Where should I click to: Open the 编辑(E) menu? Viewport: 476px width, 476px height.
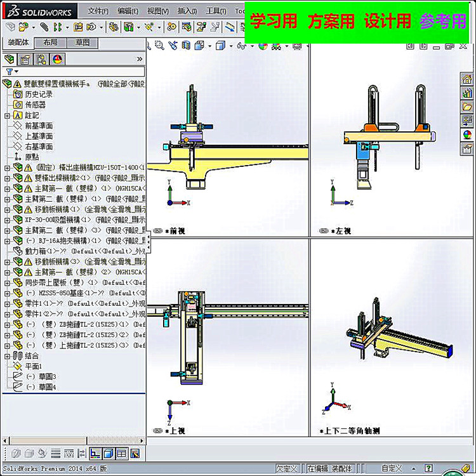(x=128, y=11)
